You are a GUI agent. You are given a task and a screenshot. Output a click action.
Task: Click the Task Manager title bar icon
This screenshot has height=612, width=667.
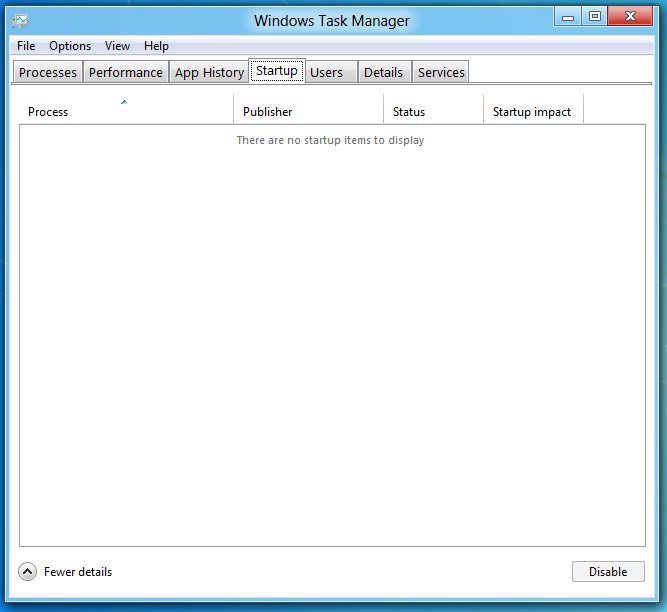click(20, 21)
